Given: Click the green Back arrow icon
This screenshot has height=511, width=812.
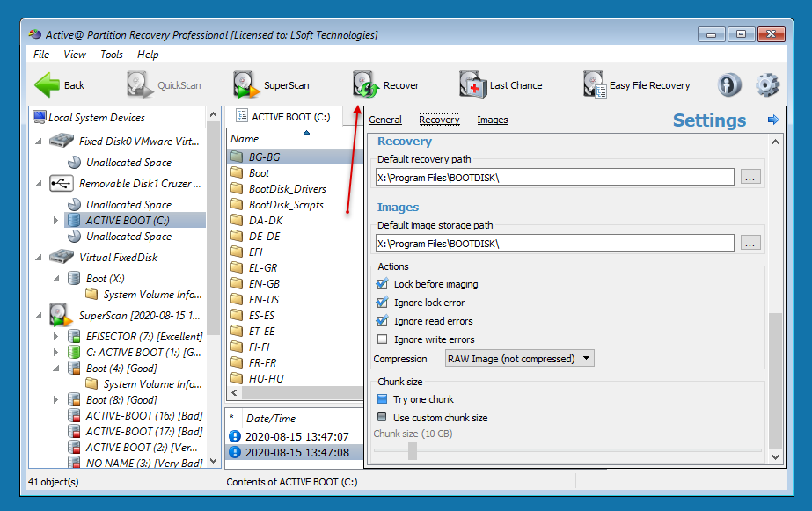Looking at the screenshot, I should click(x=48, y=85).
